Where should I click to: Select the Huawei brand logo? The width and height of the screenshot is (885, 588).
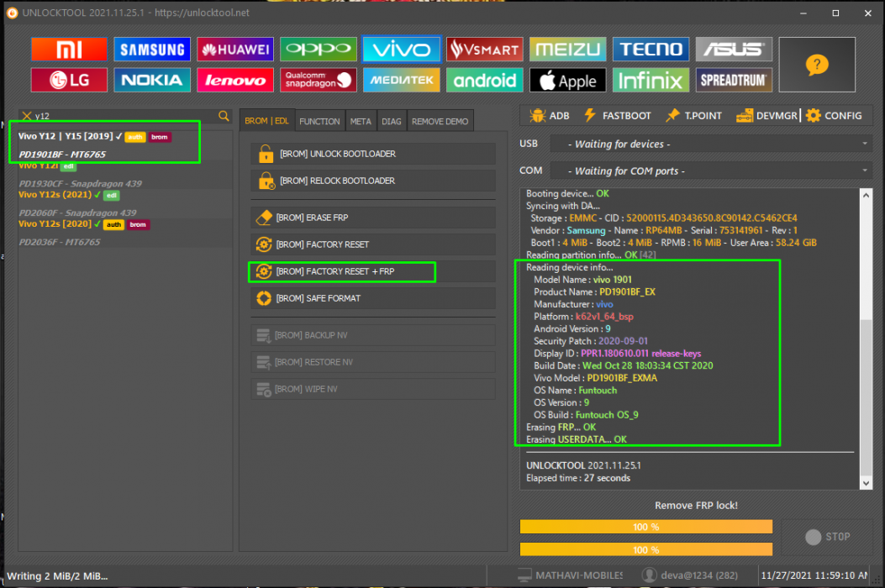click(x=235, y=50)
